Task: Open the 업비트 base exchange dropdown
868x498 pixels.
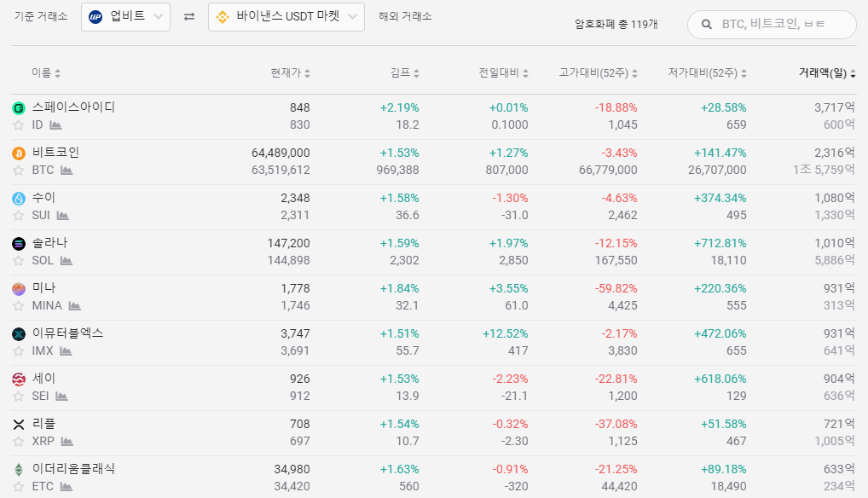Action: click(x=125, y=16)
